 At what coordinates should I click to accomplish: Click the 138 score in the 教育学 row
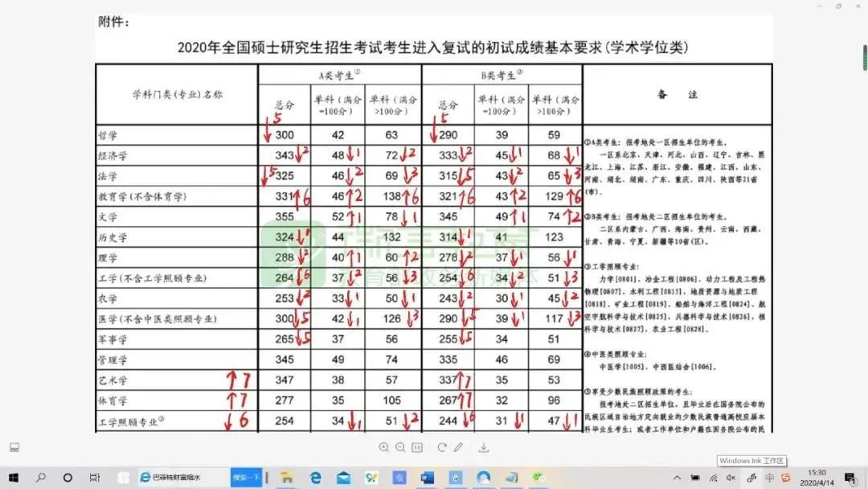point(392,196)
